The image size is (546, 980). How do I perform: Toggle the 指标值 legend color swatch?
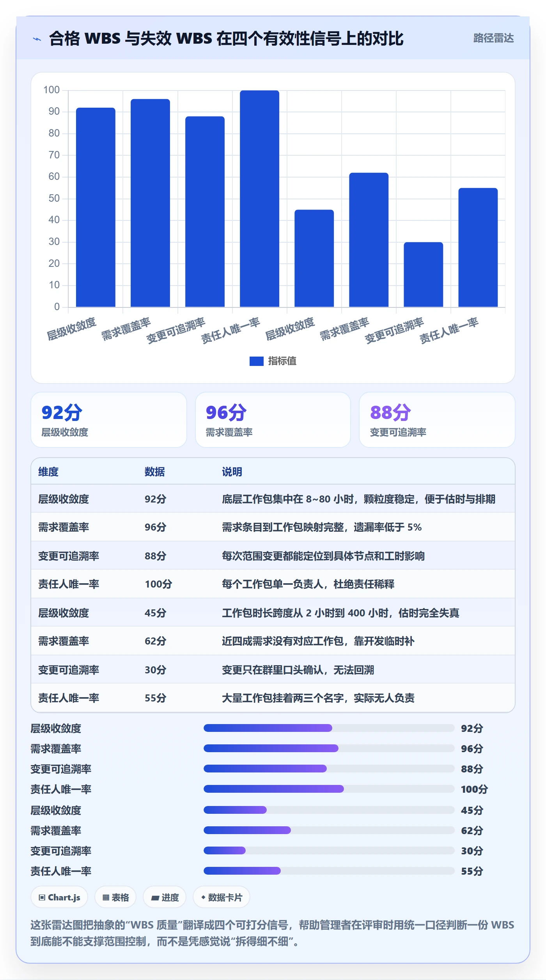256,361
